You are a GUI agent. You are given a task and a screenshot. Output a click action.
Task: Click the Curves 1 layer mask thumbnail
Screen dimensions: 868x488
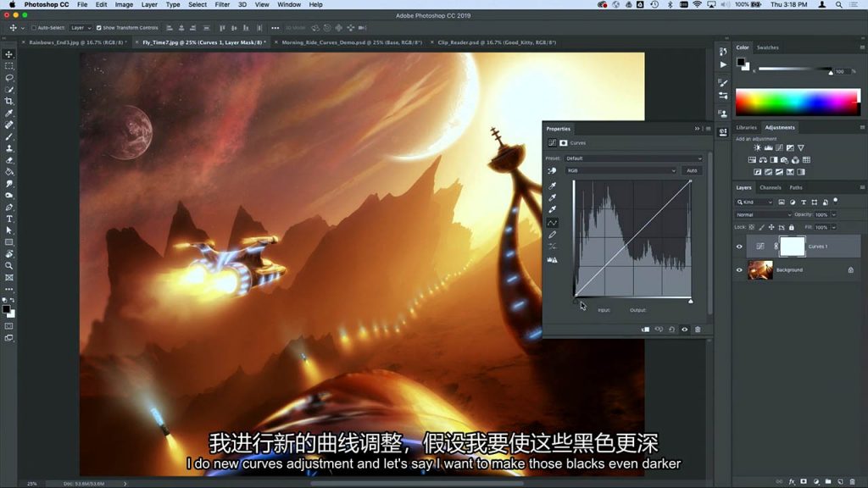(x=793, y=247)
